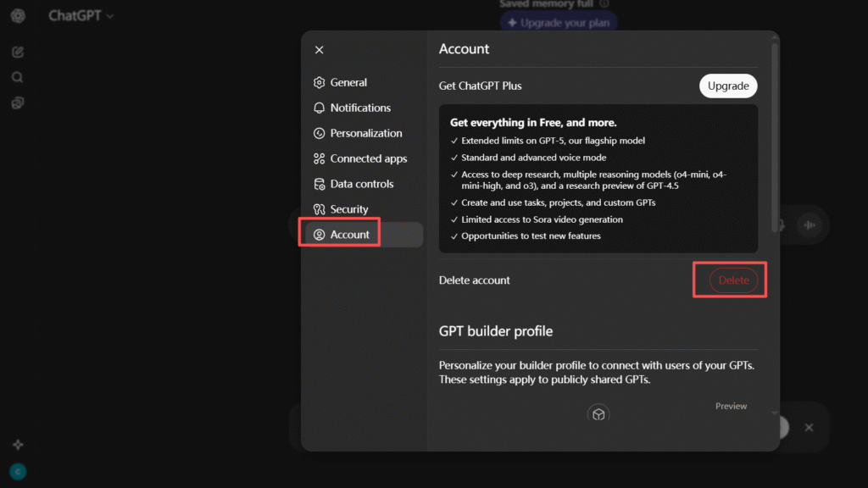Image resolution: width=868 pixels, height=488 pixels.
Task: Start a new chat via pencil icon
Action: [18, 52]
